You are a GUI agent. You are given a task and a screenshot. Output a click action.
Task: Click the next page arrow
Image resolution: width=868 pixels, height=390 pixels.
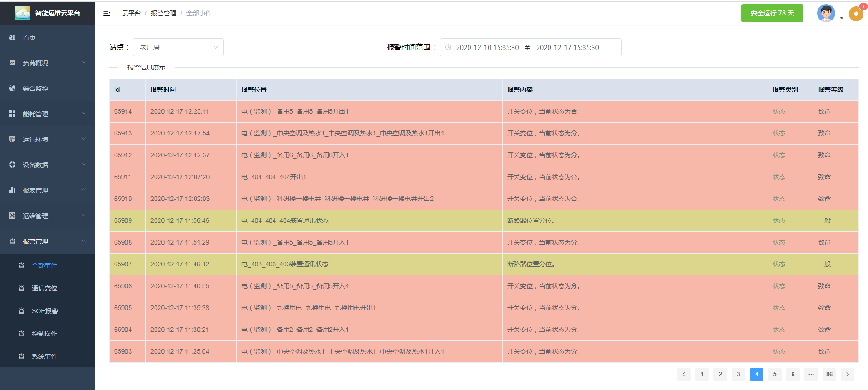pyautogui.click(x=847, y=374)
